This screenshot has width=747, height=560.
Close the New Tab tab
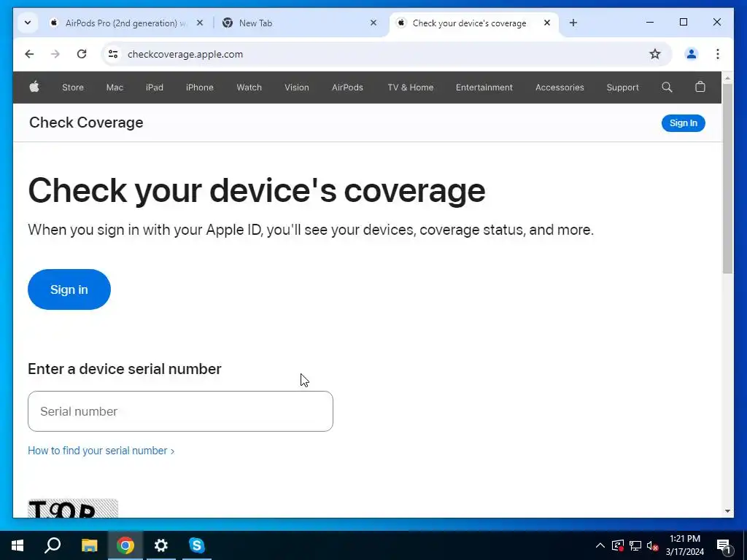[x=373, y=23]
